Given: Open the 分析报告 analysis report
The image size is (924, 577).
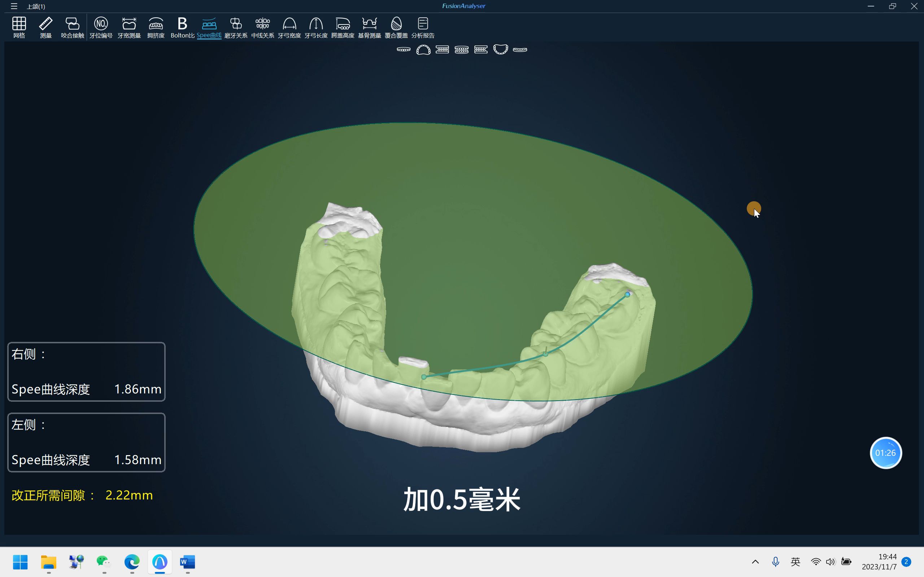Looking at the screenshot, I should click(x=422, y=27).
